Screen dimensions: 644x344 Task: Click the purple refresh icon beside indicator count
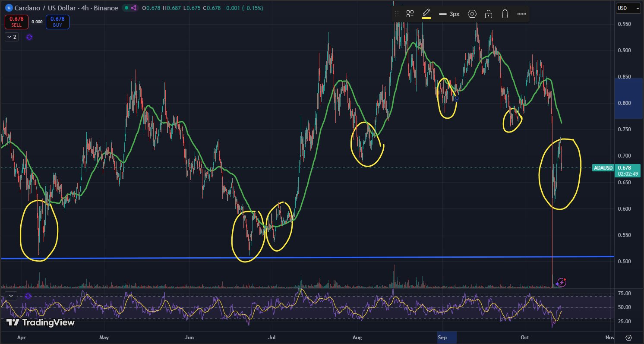tap(29, 37)
